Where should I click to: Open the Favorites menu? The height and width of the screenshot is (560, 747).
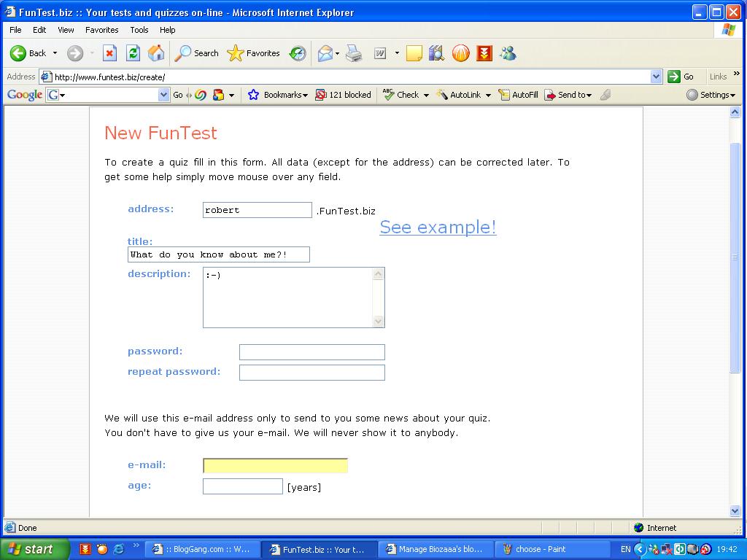click(102, 30)
